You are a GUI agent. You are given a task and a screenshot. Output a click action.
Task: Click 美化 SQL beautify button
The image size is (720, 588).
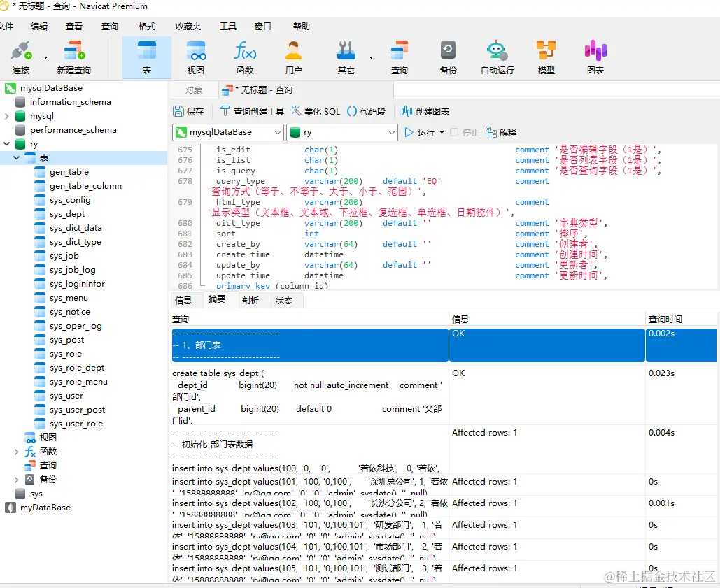click(315, 111)
